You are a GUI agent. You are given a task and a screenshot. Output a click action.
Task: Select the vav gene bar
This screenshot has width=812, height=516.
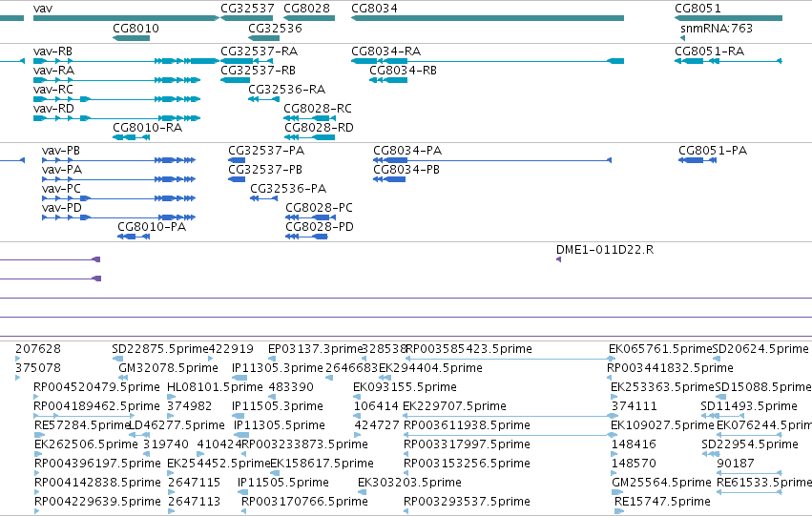126,18
